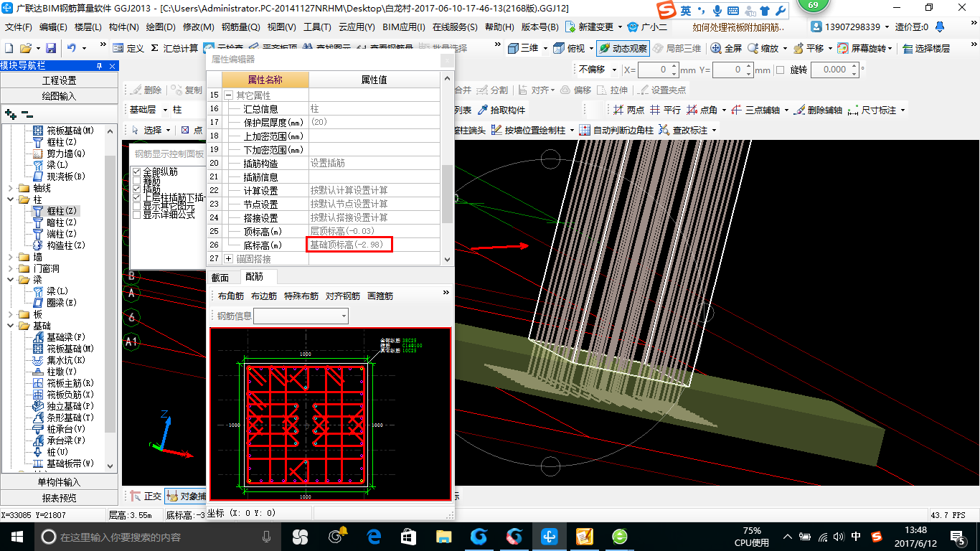Toggle 全部纵筋 checkbox

tap(137, 172)
